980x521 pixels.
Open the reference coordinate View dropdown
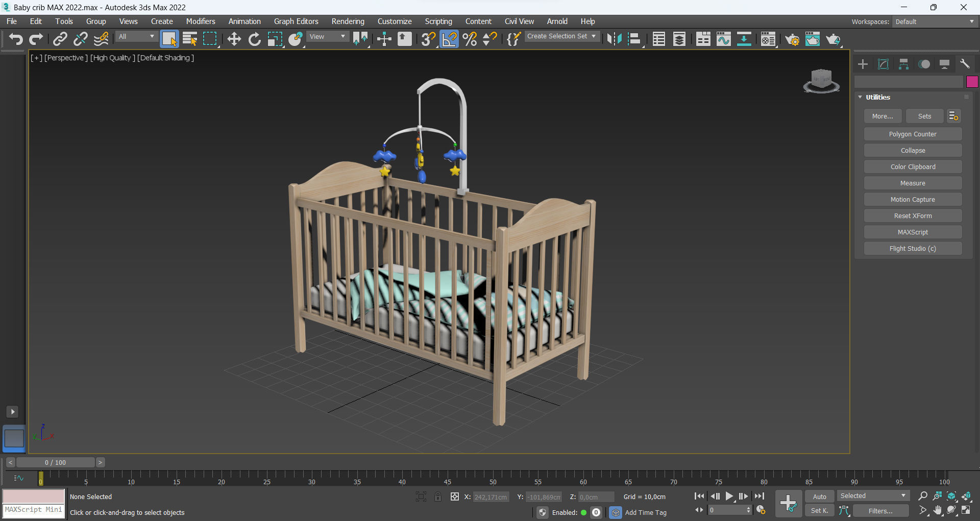coord(328,36)
